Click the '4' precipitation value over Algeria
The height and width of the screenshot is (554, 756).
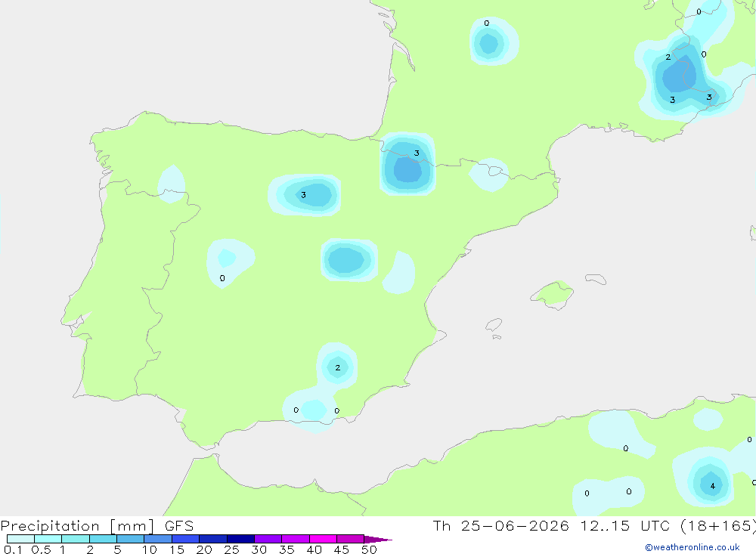click(713, 486)
